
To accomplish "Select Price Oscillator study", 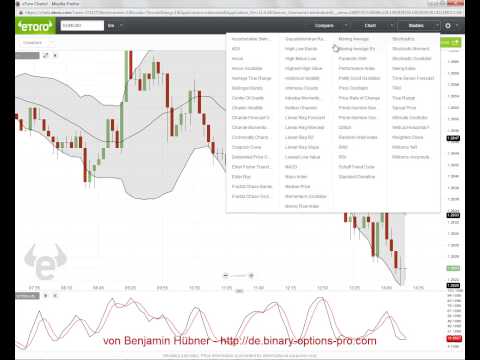I will point(353,88).
